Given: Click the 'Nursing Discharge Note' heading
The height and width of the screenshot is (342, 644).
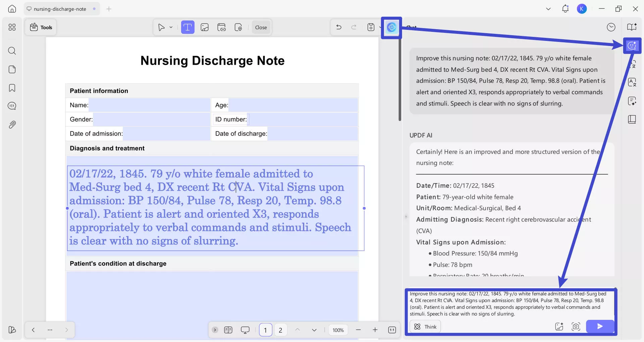Looking at the screenshot, I should (212, 61).
